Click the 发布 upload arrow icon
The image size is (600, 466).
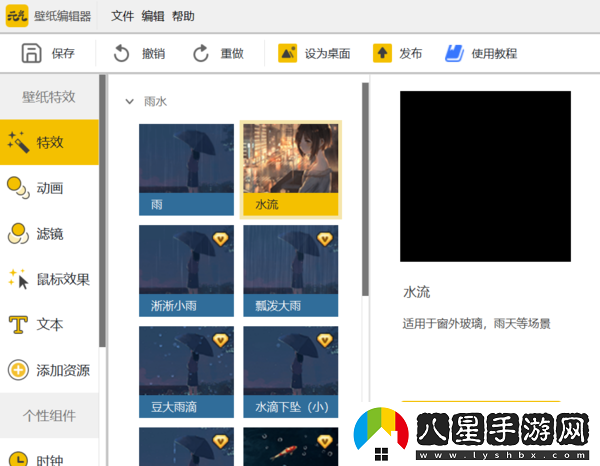(382, 53)
